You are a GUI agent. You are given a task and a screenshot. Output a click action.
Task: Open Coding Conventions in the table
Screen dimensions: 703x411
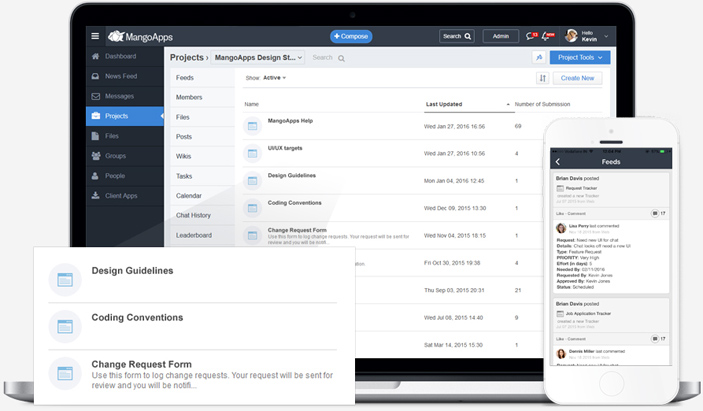coord(295,203)
